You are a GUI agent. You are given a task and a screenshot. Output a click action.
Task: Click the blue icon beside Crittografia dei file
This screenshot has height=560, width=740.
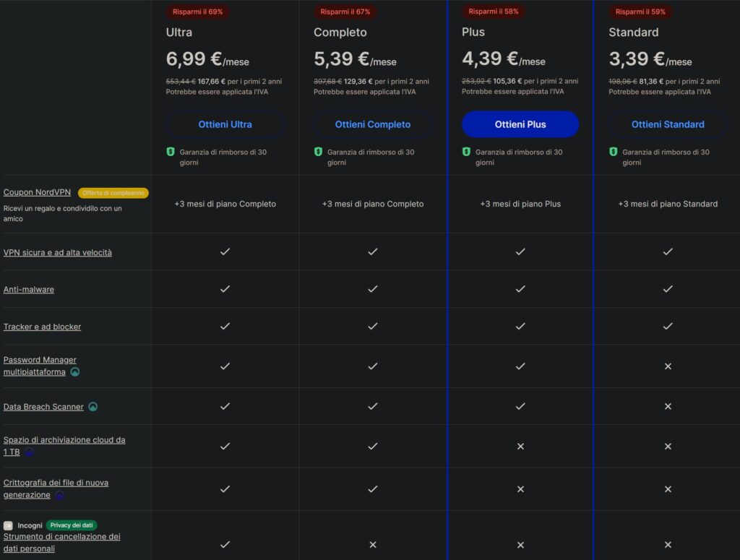59,495
